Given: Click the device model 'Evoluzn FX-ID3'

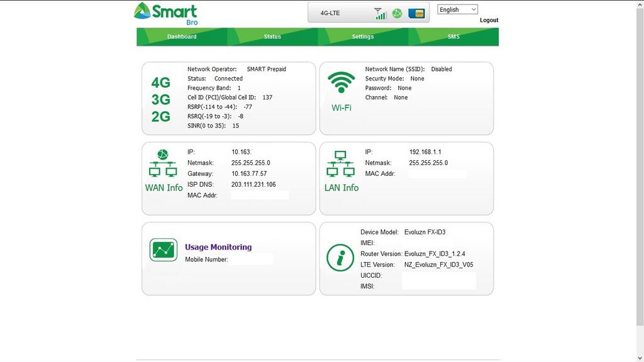Looking at the screenshot, I should pyautogui.click(x=425, y=232).
